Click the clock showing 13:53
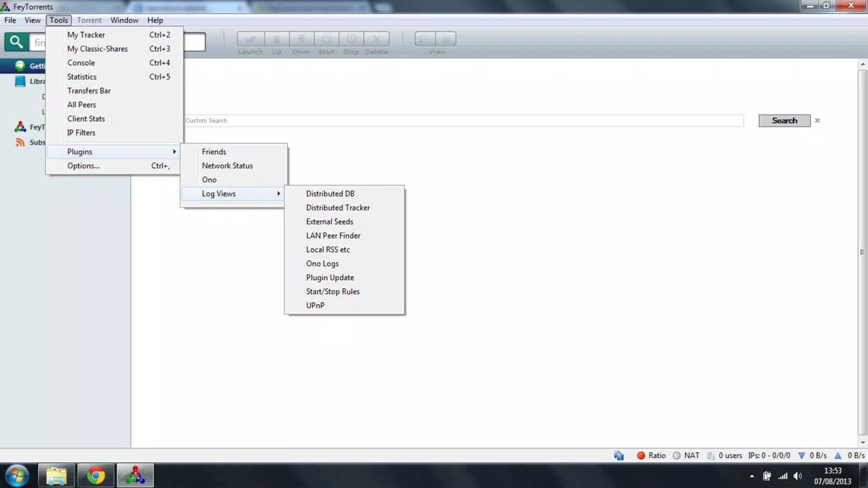This screenshot has height=488, width=868. tap(833, 471)
